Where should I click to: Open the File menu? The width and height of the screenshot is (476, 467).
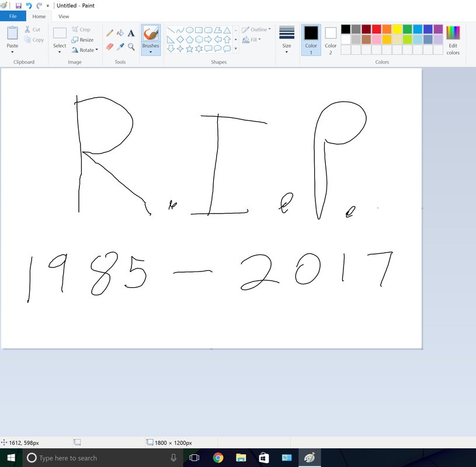pyautogui.click(x=12, y=16)
